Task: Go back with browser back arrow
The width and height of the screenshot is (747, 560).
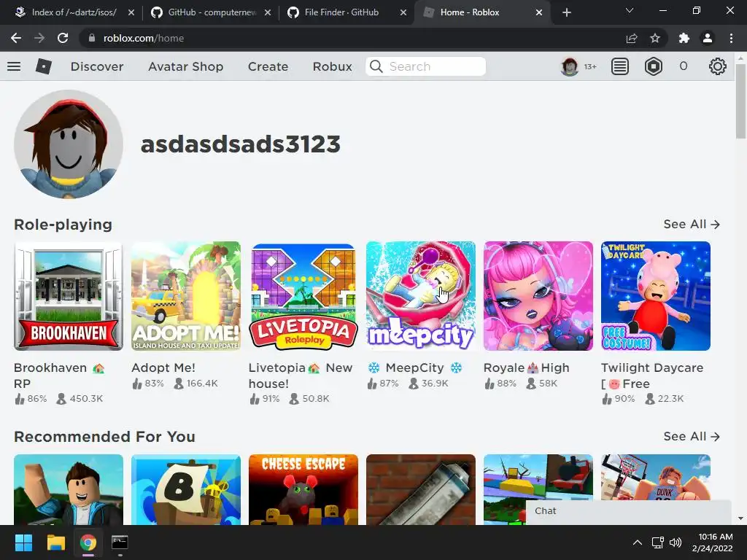Action: coord(16,38)
